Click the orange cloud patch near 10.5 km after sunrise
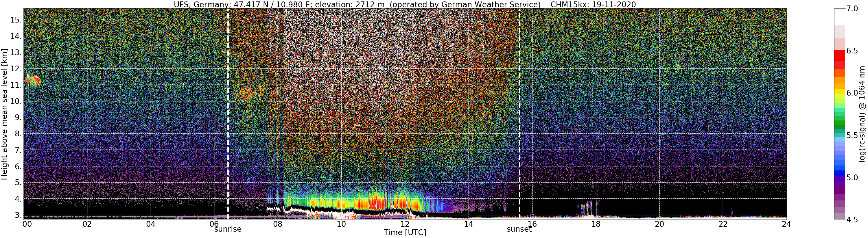This screenshot has height=238, width=868. click(x=251, y=93)
